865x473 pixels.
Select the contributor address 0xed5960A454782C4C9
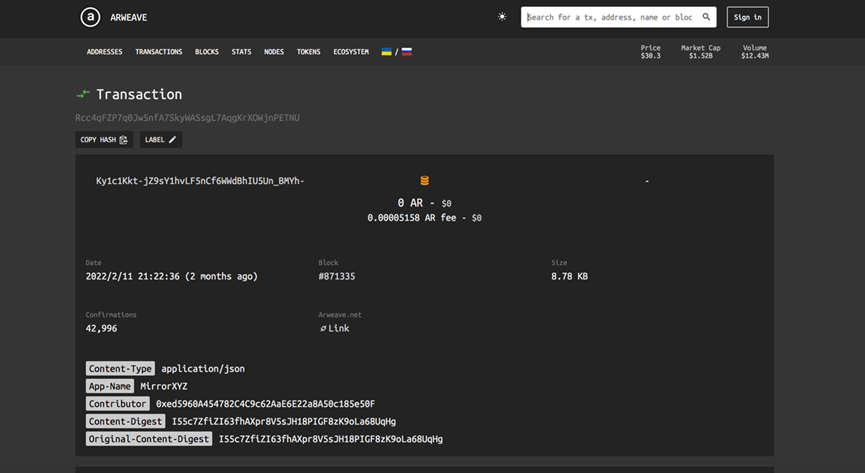tap(265, 404)
